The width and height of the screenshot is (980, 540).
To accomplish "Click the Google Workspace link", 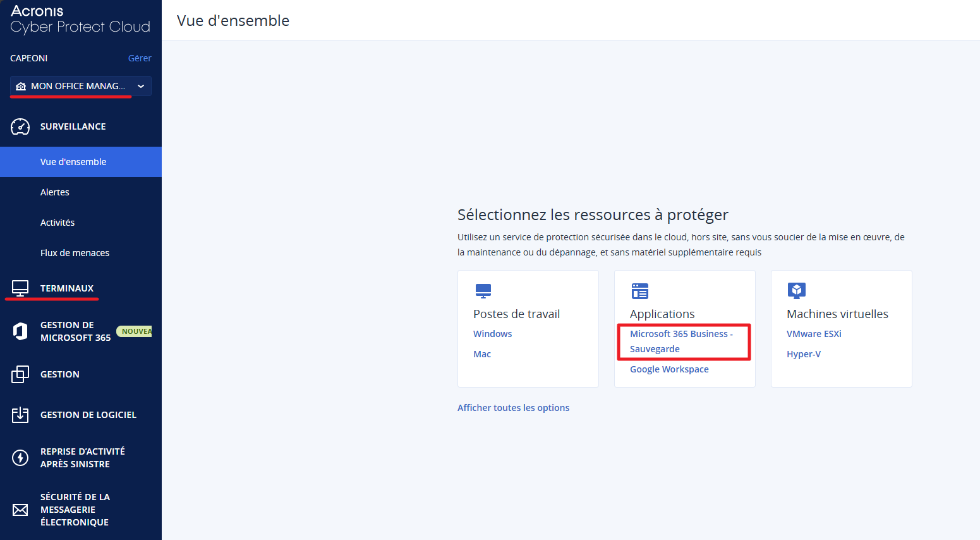I will pos(669,369).
